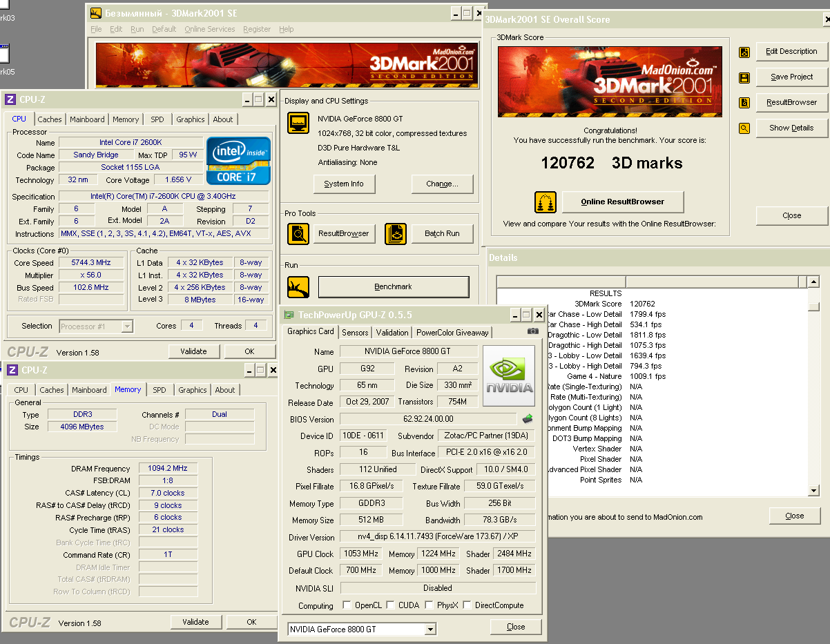Screen dimensions: 830x644
Task: Click the icon beside the ResultBrowser button in the score window
Action: pos(744,103)
